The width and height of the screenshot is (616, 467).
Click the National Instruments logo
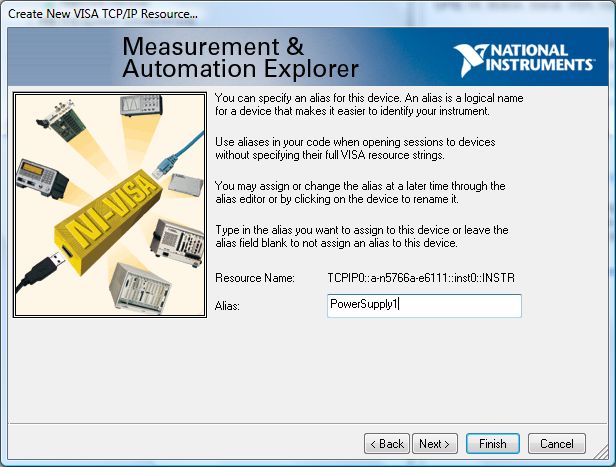pyautogui.click(x=524, y=60)
